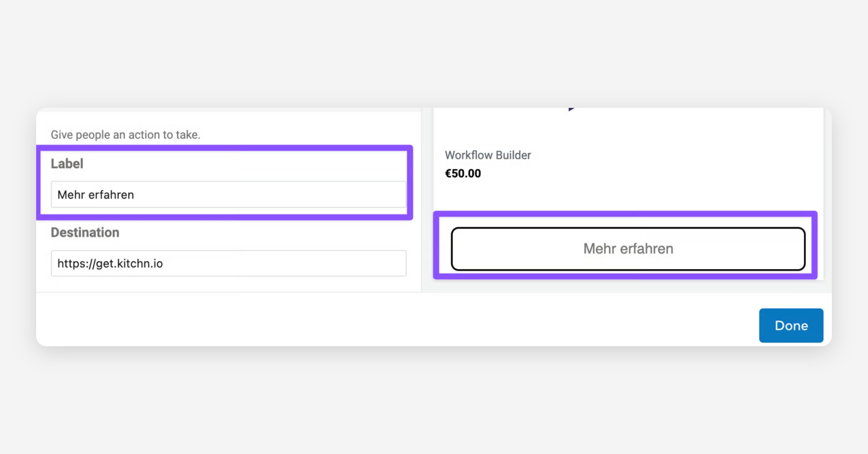Click the gray backdrop above the dialog
This screenshot has height=454, width=868.
click(x=434, y=54)
